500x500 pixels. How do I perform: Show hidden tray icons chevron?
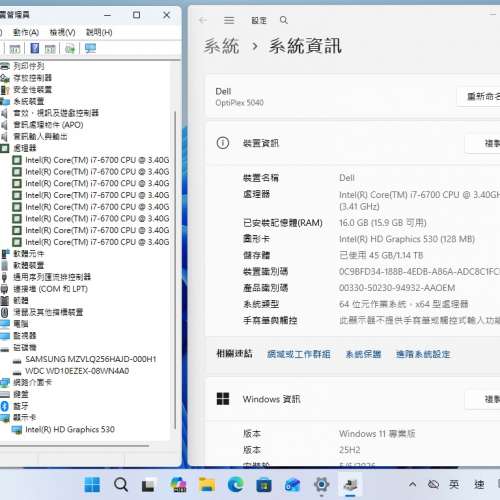[x=412, y=484]
